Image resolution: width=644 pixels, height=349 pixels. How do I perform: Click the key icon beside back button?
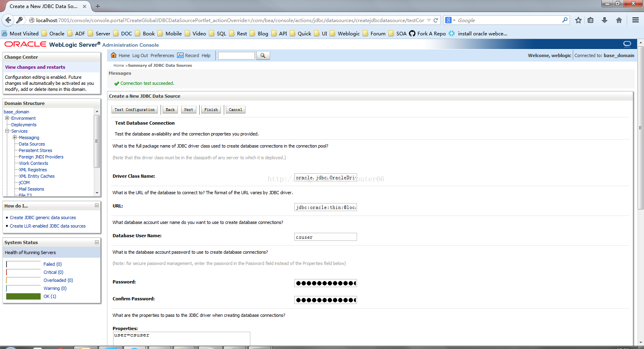19,20
